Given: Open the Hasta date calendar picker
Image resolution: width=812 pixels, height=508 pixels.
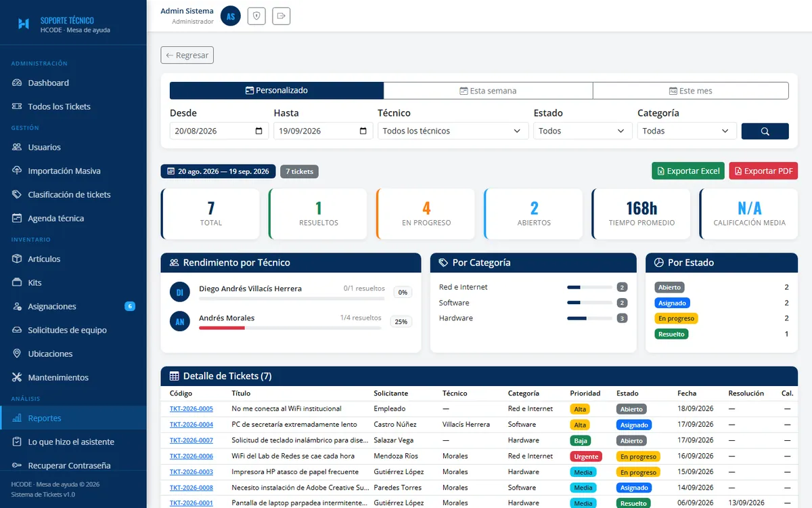Looking at the screenshot, I should pos(363,131).
